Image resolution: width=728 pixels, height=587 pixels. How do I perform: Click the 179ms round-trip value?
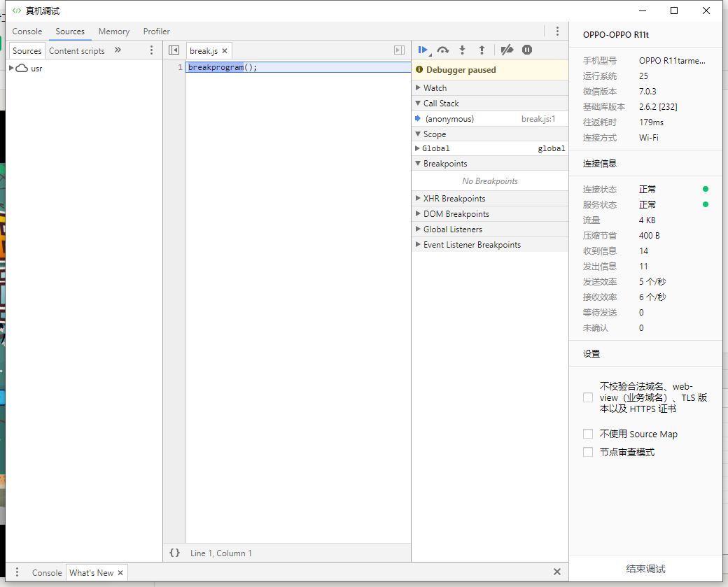(x=651, y=122)
